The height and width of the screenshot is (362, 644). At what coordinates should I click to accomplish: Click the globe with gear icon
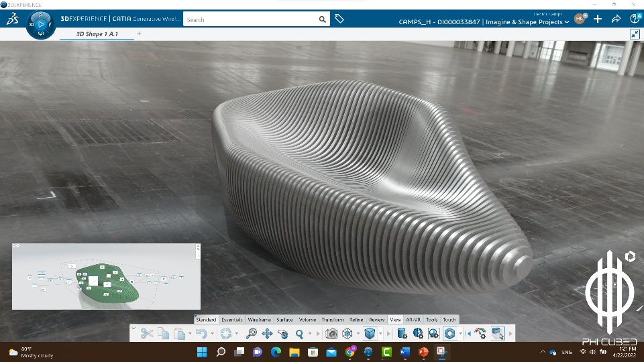[x=418, y=333]
